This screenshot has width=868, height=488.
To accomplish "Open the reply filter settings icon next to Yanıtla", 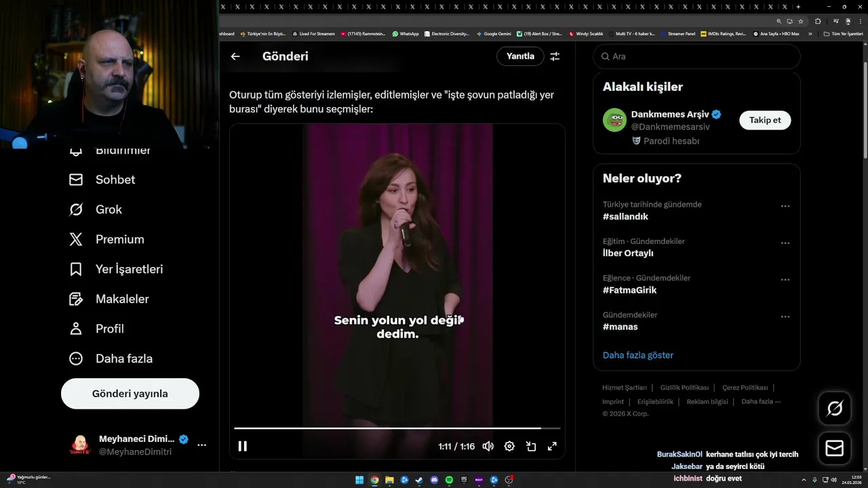I will (x=555, y=56).
